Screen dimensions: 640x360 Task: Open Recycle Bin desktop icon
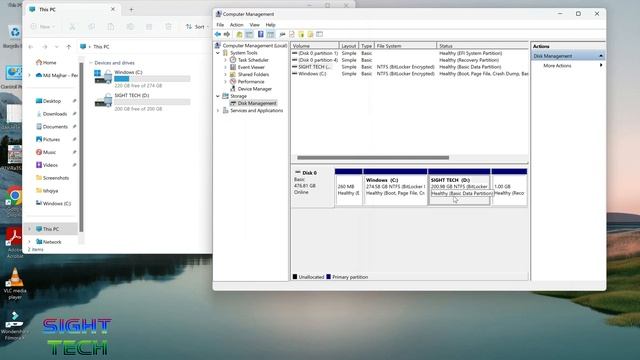pyautogui.click(x=14, y=36)
